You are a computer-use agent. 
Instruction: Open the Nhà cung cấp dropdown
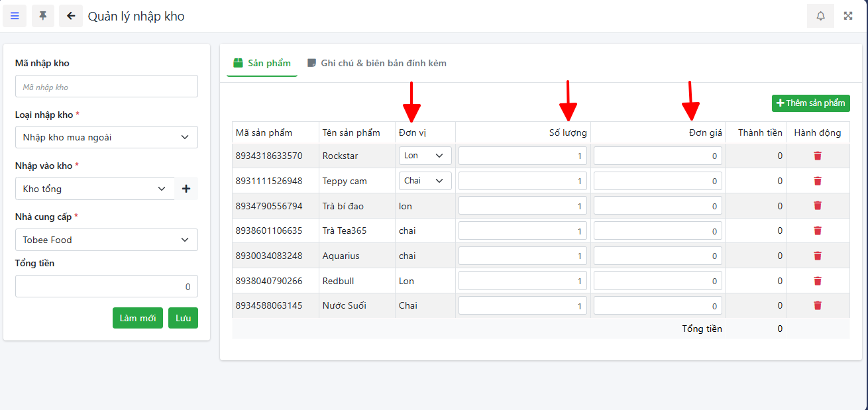tap(106, 240)
